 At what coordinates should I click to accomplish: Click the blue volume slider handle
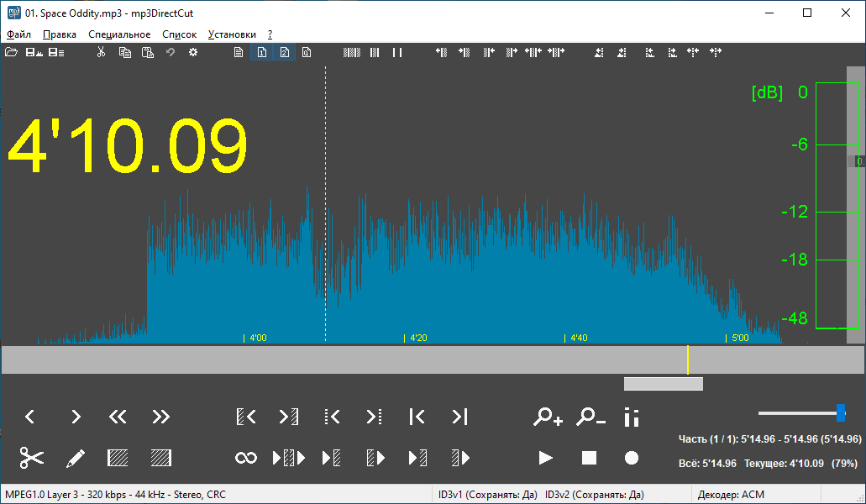(x=841, y=413)
